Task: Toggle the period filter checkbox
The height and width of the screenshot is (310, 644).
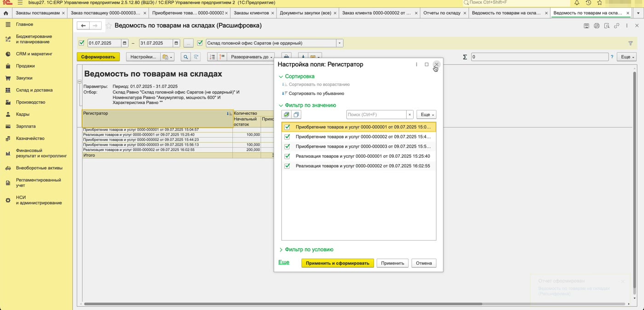Action: 81,43
